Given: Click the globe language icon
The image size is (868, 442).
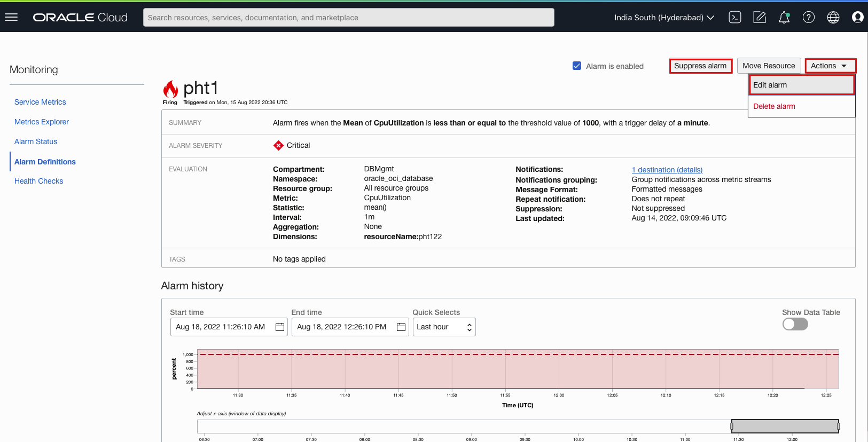Looking at the screenshot, I should pos(833,17).
